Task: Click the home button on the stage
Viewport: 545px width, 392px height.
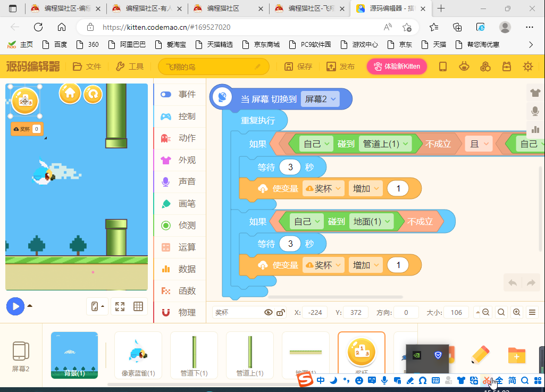Action: (x=70, y=93)
